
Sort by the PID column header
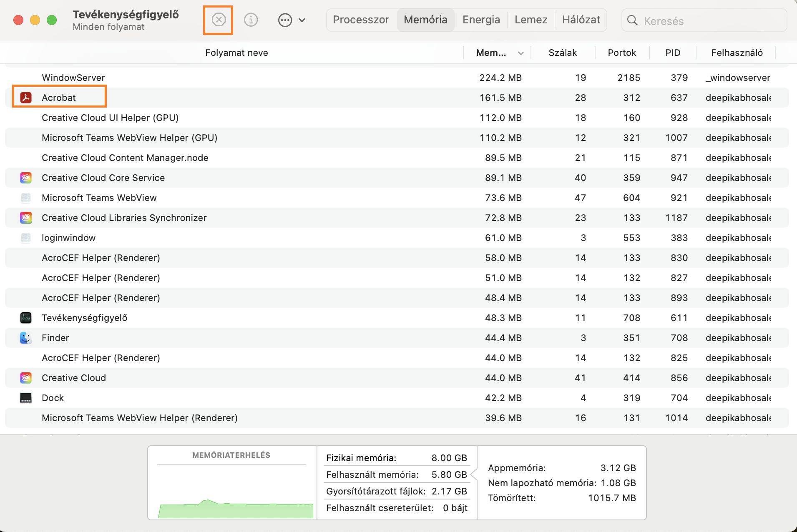(x=672, y=53)
